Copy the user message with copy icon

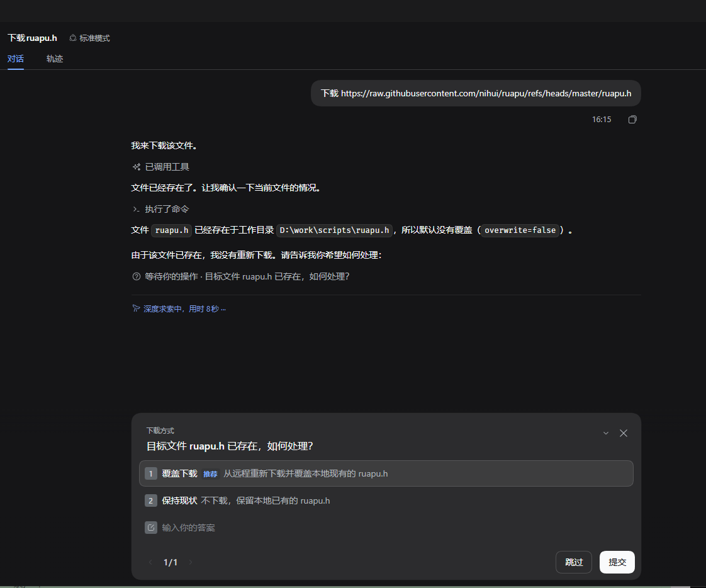click(x=632, y=120)
